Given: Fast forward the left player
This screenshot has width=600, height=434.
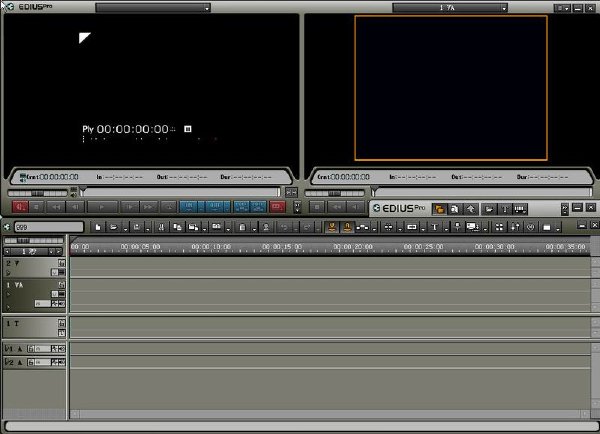Looking at the screenshot, I should (x=148, y=207).
